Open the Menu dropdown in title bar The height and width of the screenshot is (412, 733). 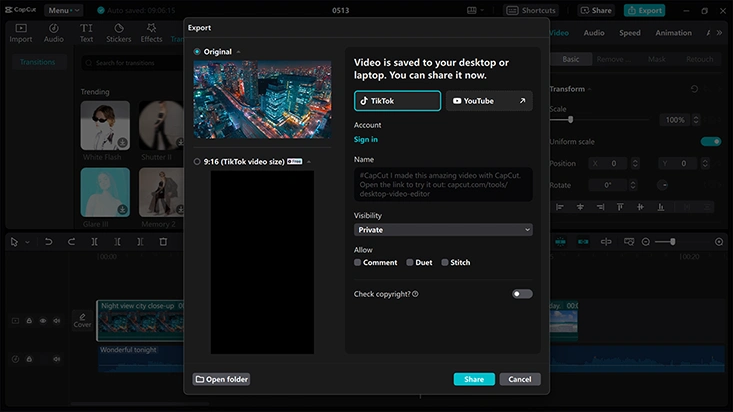[x=63, y=10]
